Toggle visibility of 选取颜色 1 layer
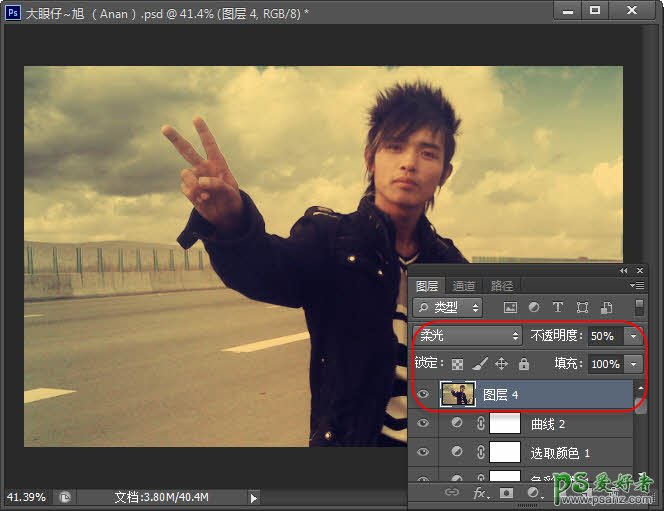Viewport: 664px width, 511px height. click(x=423, y=453)
